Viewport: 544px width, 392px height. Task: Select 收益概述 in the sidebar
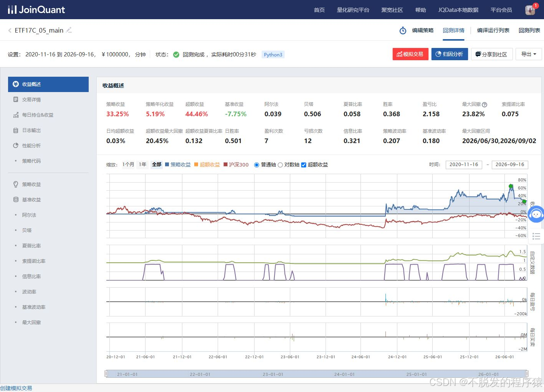click(48, 84)
